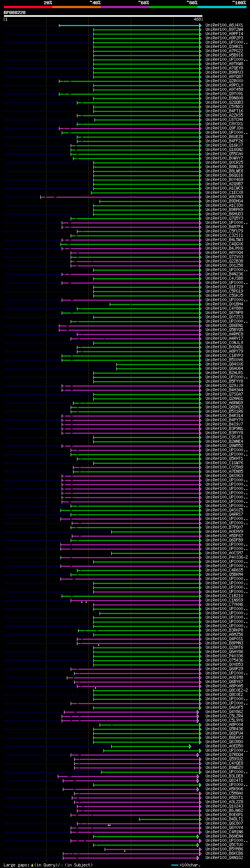Click the UniRef100_Q2R0X0 entry
This screenshot has width=250, height=868.
[224, 81]
